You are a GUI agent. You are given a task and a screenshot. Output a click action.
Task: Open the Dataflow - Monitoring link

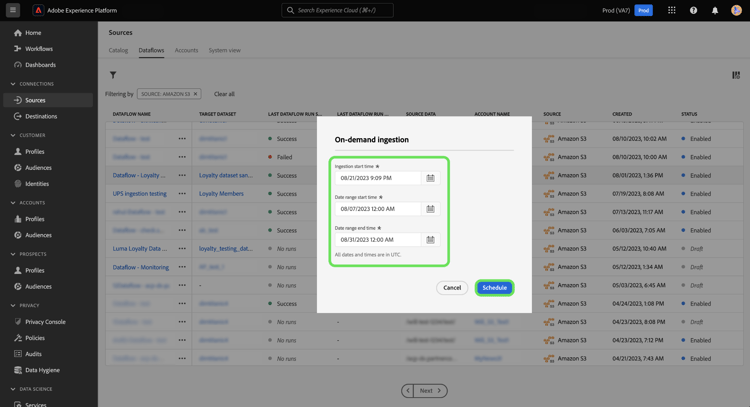click(141, 267)
